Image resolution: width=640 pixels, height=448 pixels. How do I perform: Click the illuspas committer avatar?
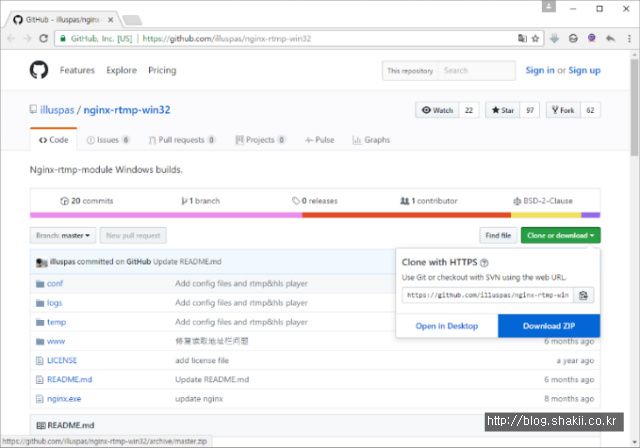[42, 262]
